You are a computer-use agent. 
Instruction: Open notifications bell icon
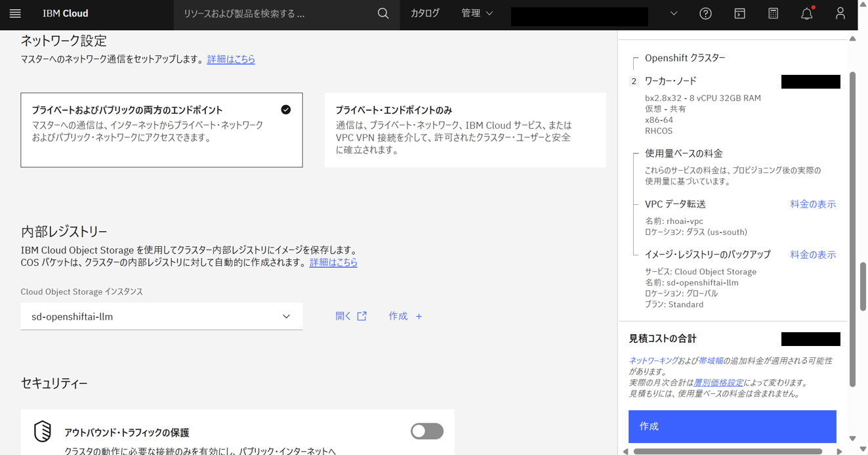[x=807, y=13]
